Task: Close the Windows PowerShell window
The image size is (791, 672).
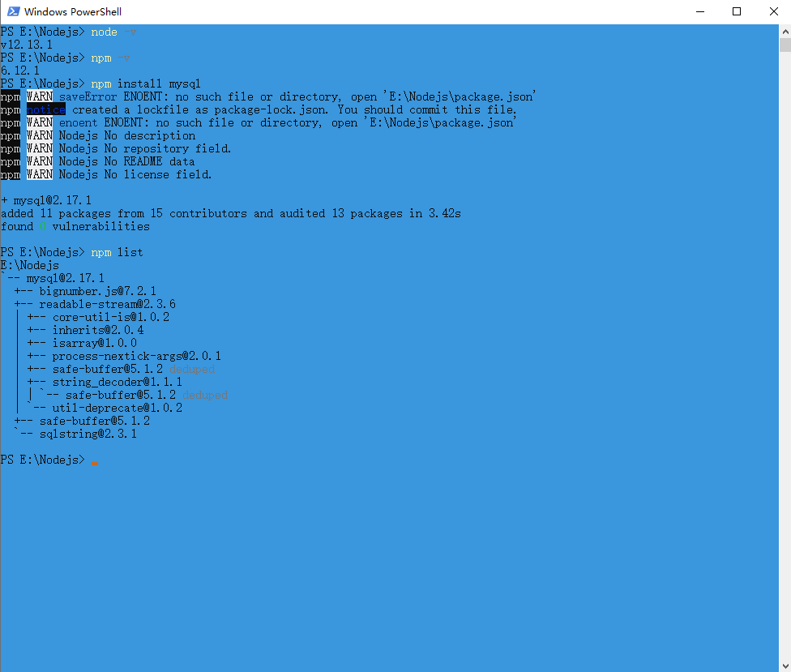Action: point(773,11)
